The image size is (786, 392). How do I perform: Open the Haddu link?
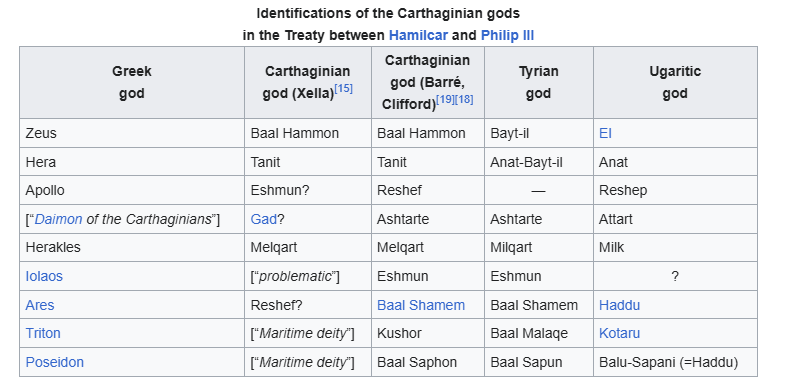[619, 305]
